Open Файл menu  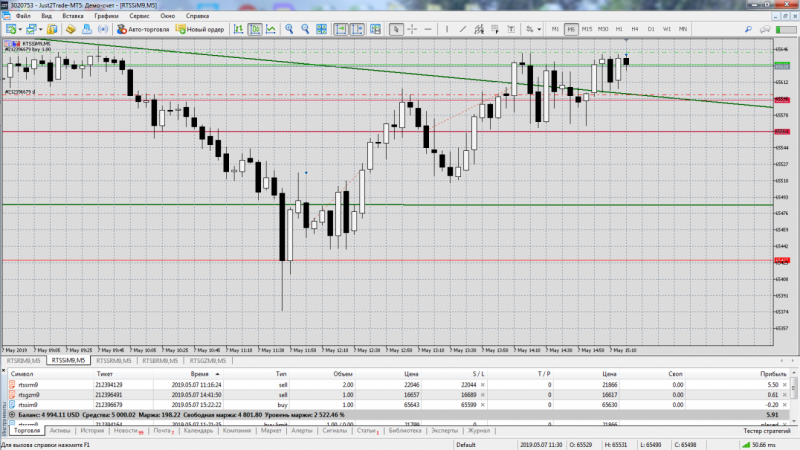coord(23,16)
